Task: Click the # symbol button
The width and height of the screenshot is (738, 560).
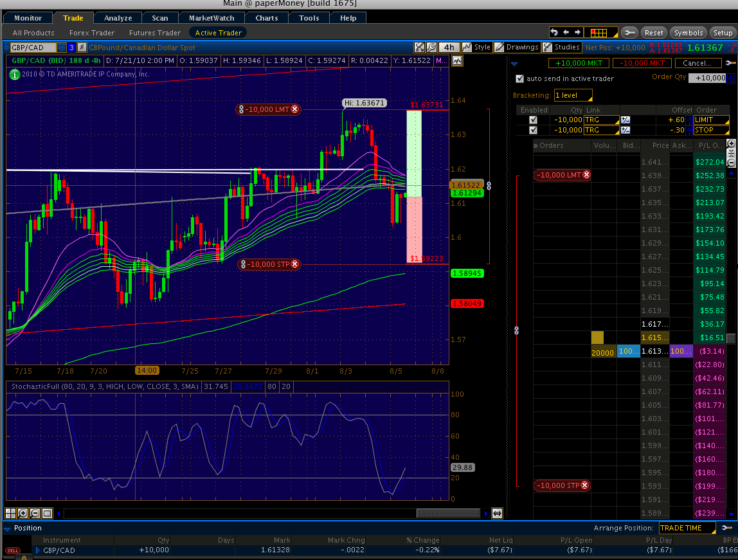Action: [82, 48]
